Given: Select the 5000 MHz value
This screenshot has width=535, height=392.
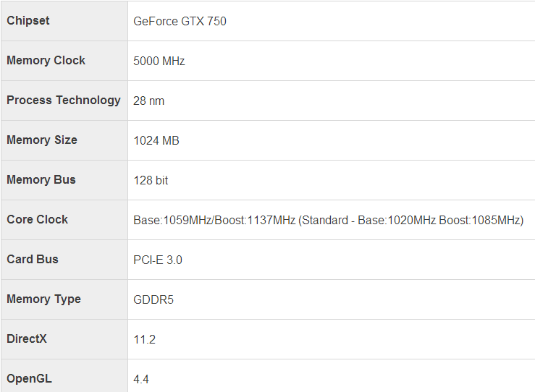Looking at the screenshot, I should (159, 61).
